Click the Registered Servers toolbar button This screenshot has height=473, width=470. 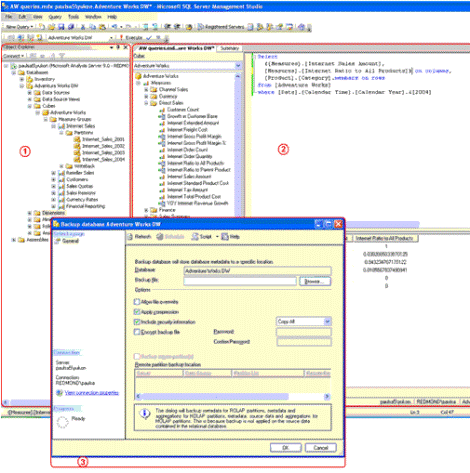[x=221, y=27]
